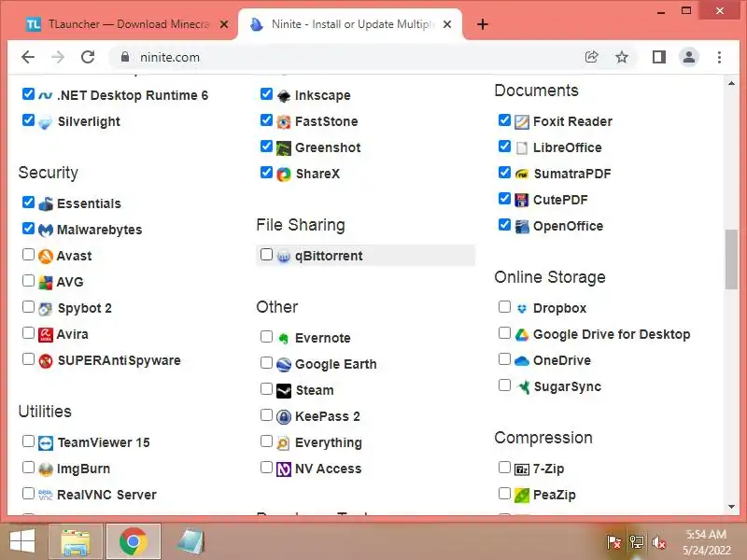Click the SugarSync bird icon

pos(523,387)
